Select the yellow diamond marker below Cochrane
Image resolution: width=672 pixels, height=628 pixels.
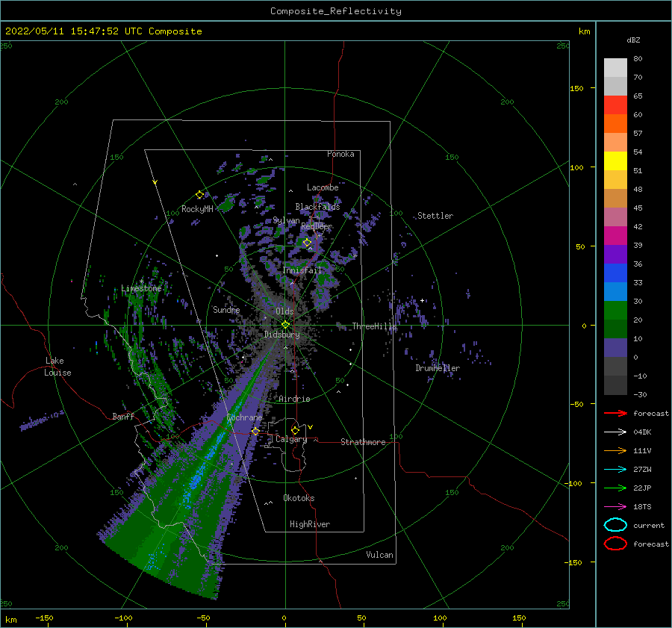(x=255, y=432)
